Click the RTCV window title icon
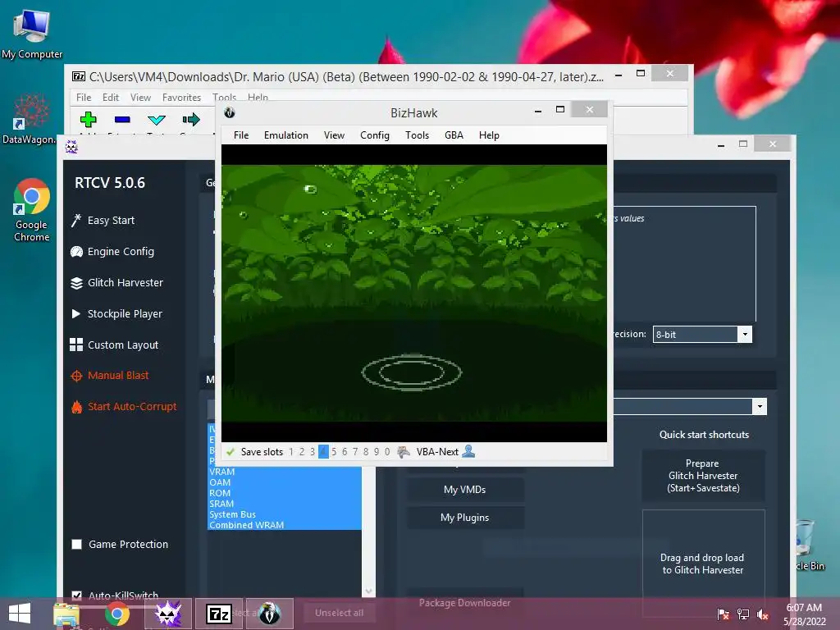 (72, 146)
